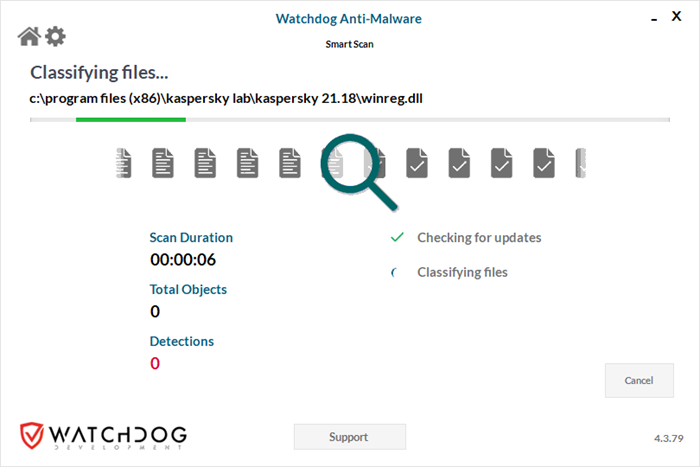Go to the Home screen icon
The width and height of the screenshot is (700, 467).
pos(29,36)
